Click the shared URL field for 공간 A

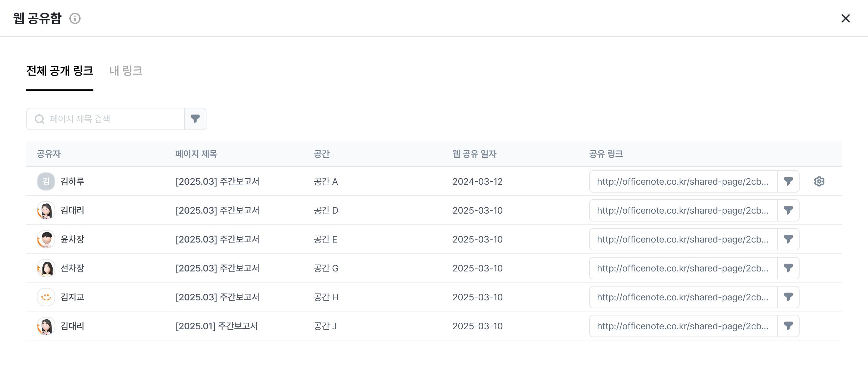(683, 181)
